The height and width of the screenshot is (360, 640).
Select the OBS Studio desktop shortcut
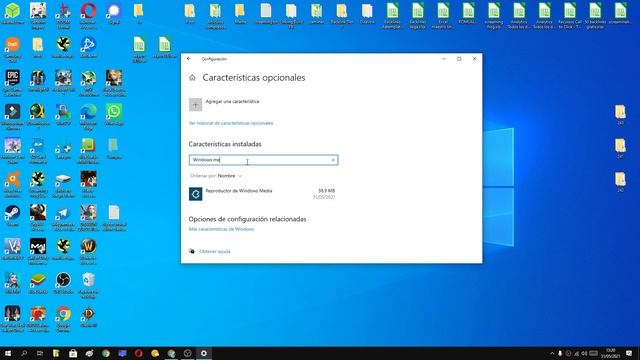point(63,283)
